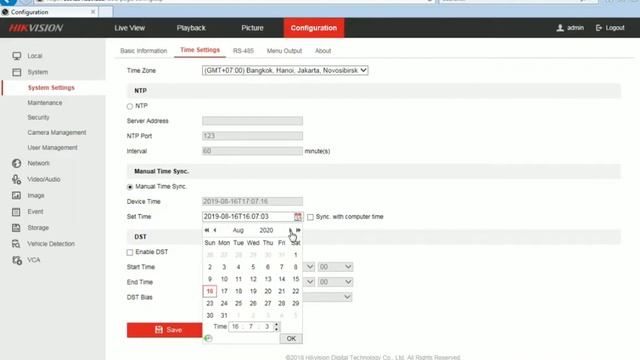The width and height of the screenshot is (640, 360).
Task: Switch to Menu Output tab
Action: tap(284, 51)
